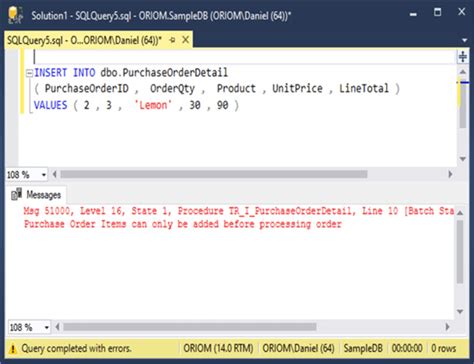Click the 0 rows status entry
This screenshot has height=364, width=474.
pos(443,348)
